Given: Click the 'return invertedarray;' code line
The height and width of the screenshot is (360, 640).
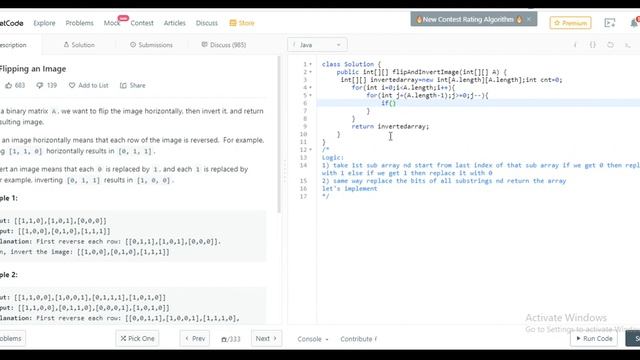Looking at the screenshot, I should point(390,127).
